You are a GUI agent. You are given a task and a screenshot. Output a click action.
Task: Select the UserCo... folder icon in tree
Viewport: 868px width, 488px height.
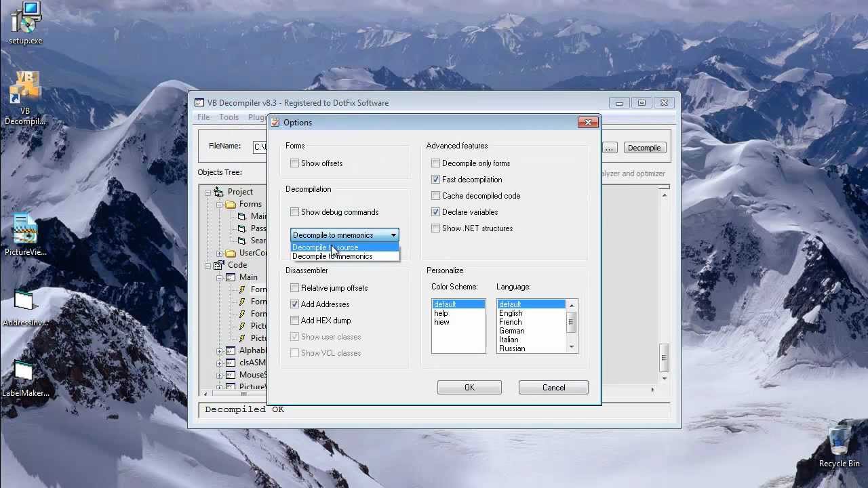click(x=231, y=253)
